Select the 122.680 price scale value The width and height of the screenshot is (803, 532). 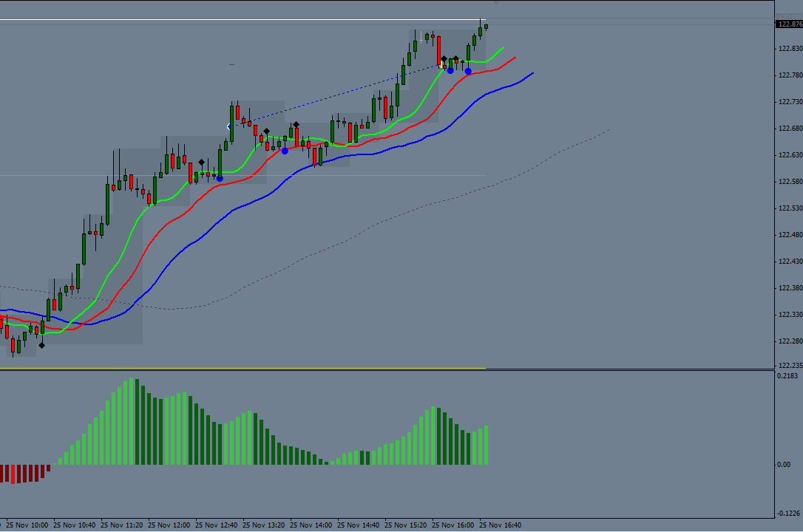click(x=790, y=129)
